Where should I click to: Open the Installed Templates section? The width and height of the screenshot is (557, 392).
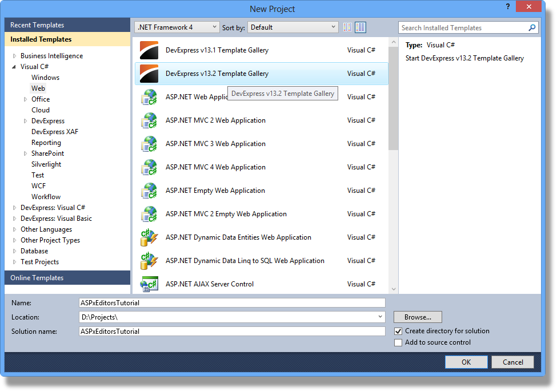[x=67, y=39]
